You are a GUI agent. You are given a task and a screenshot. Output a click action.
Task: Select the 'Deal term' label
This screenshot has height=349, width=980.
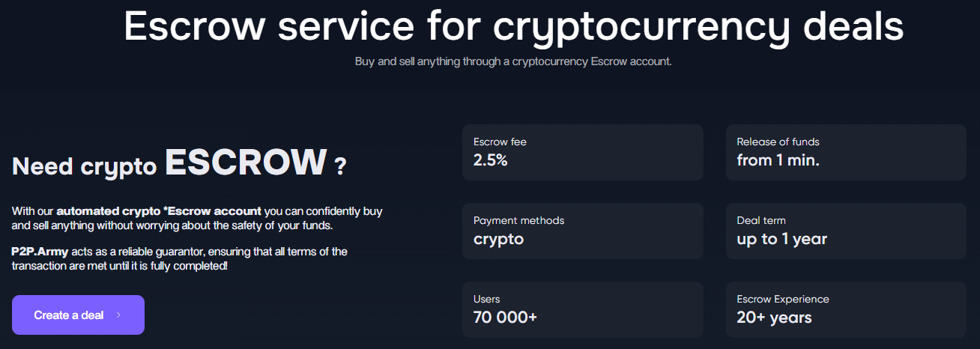(x=761, y=220)
